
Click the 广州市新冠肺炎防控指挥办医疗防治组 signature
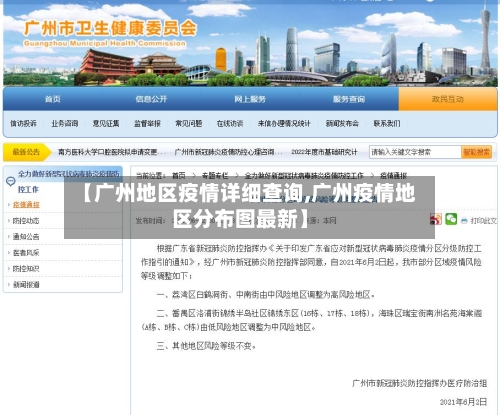pyautogui.click(x=419, y=383)
